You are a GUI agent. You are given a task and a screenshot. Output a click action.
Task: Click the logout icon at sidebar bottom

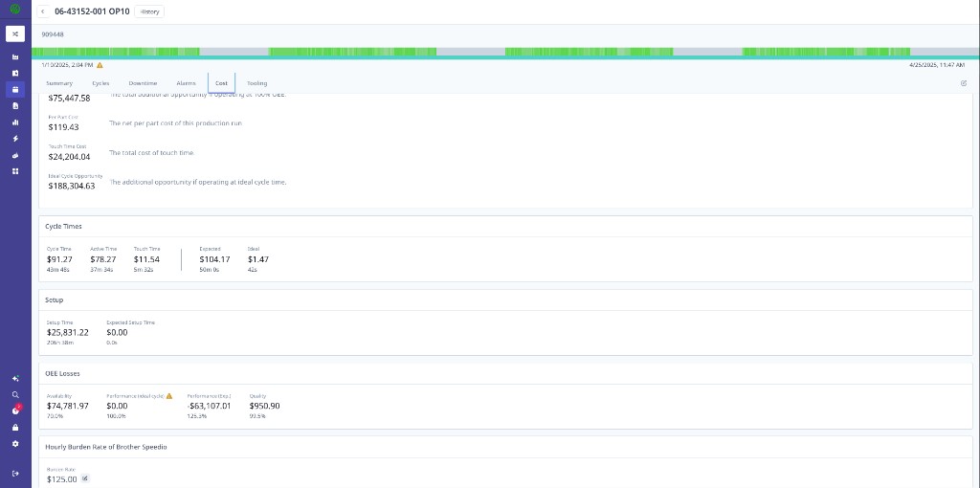(15, 474)
